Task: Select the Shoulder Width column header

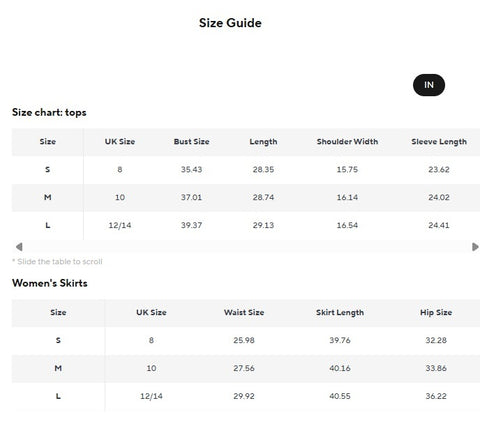Action: coord(347,142)
